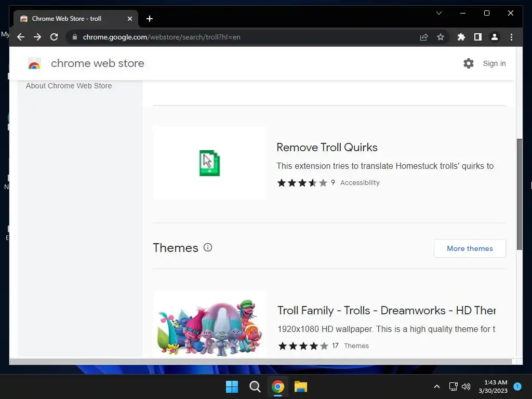
Task: Click the Remove Troll Quirks star rating
Action: [302, 183]
